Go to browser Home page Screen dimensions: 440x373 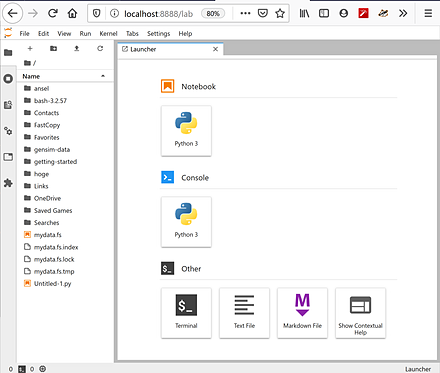click(72, 13)
